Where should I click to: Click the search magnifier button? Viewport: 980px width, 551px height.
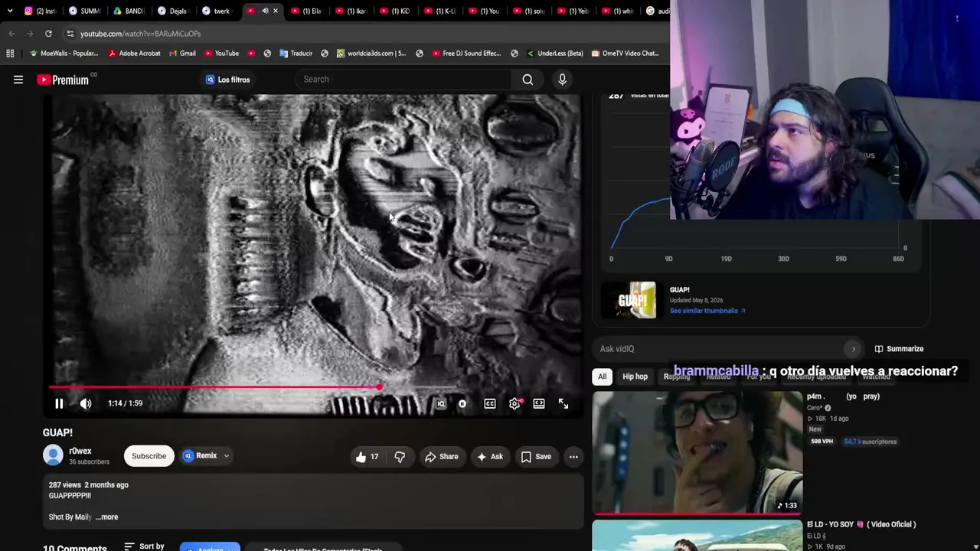tap(528, 80)
